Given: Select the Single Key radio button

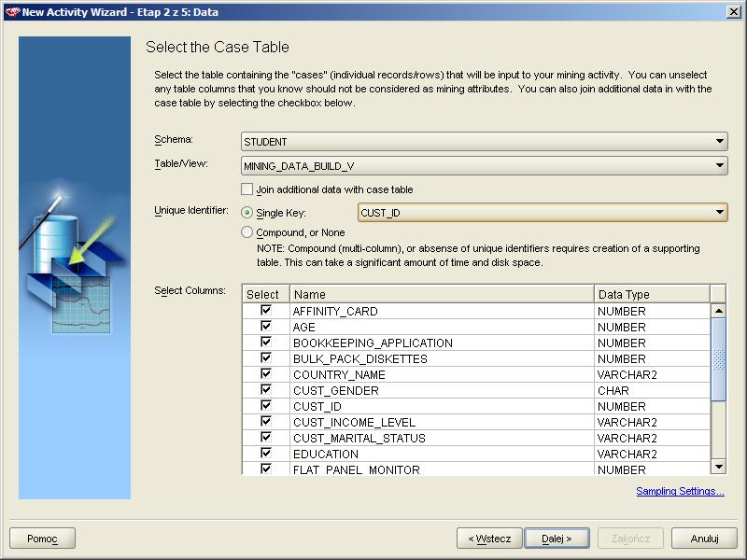Looking at the screenshot, I should 247,213.
